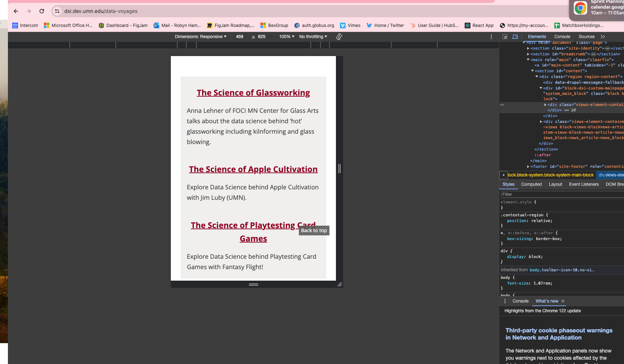Expand the footer site-footer element node
624x364 pixels.
point(528,167)
